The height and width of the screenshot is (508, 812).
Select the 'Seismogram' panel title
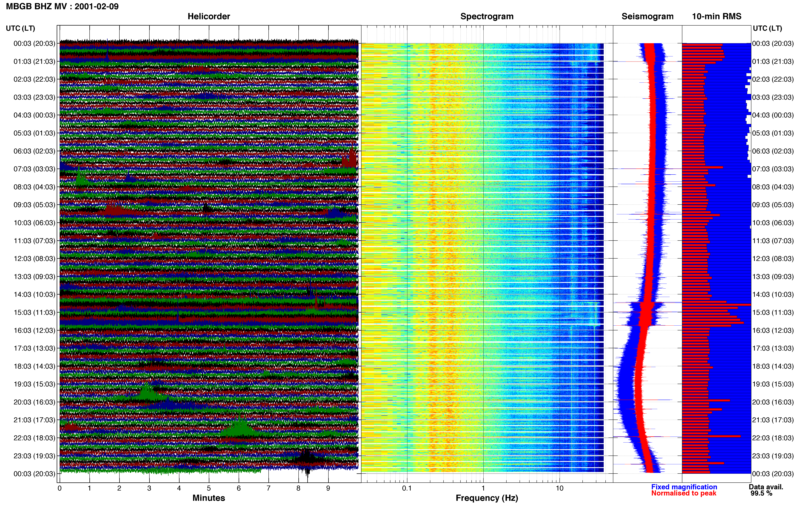[648, 16]
